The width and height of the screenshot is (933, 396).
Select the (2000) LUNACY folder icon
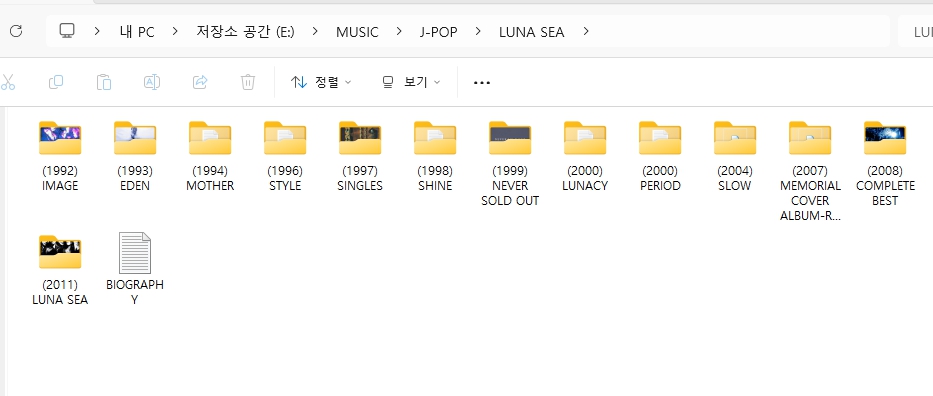click(x=585, y=138)
